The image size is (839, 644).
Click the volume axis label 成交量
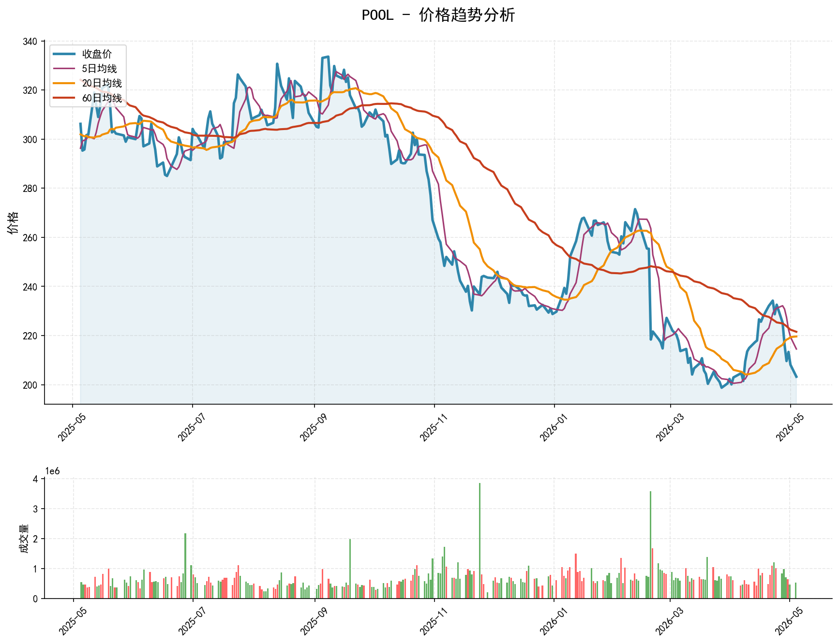[24, 539]
